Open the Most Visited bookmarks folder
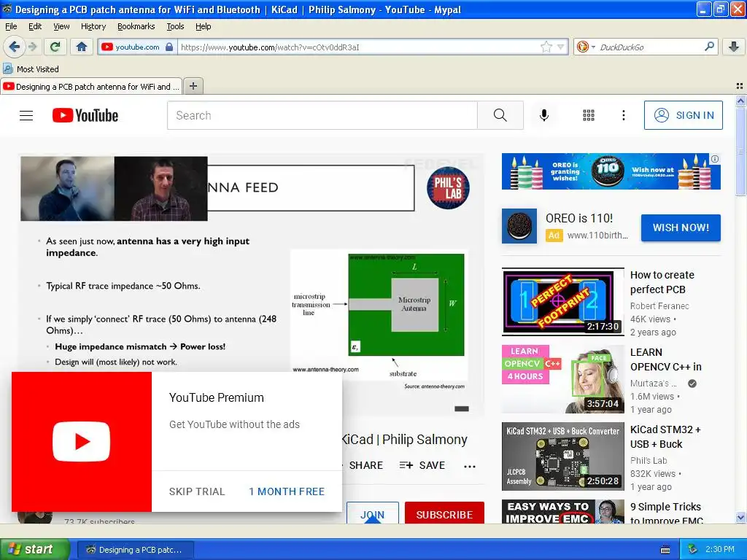 tap(31, 69)
